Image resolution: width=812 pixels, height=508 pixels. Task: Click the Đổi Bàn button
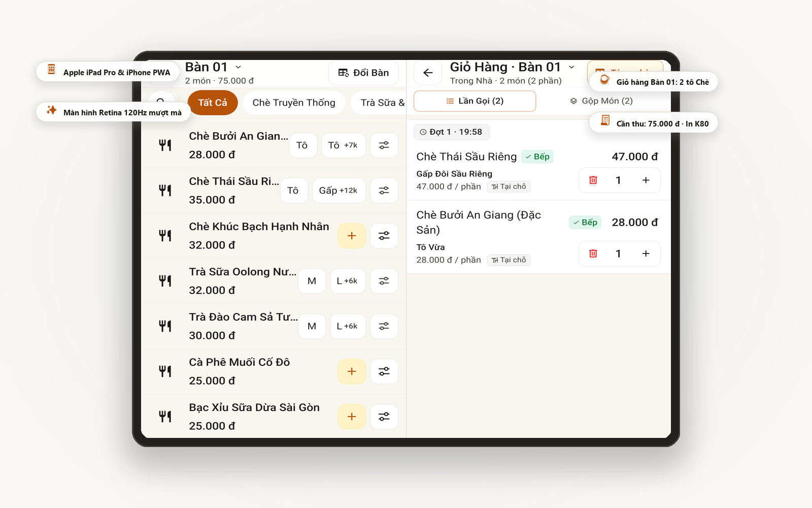(363, 73)
